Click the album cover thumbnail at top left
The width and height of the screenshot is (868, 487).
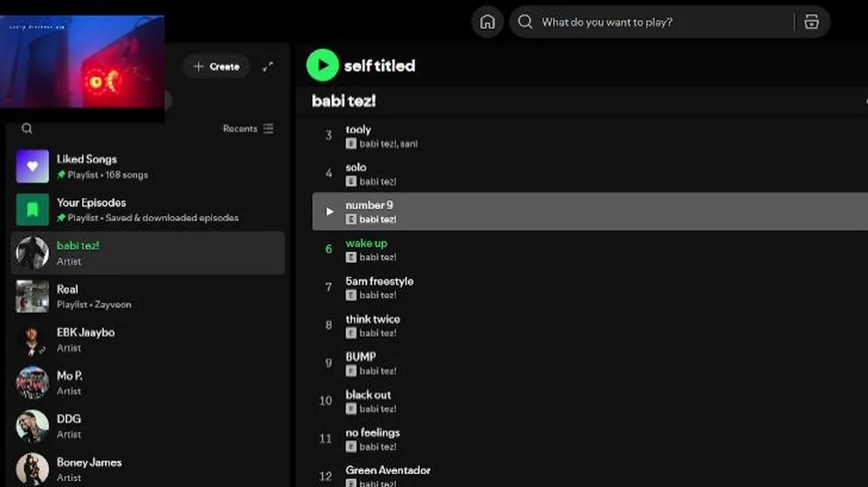[x=82, y=62]
